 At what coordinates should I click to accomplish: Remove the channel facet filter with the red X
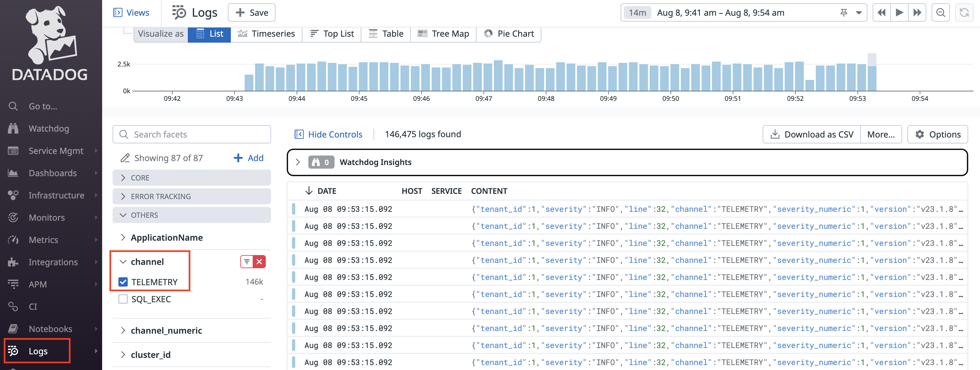(259, 262)
